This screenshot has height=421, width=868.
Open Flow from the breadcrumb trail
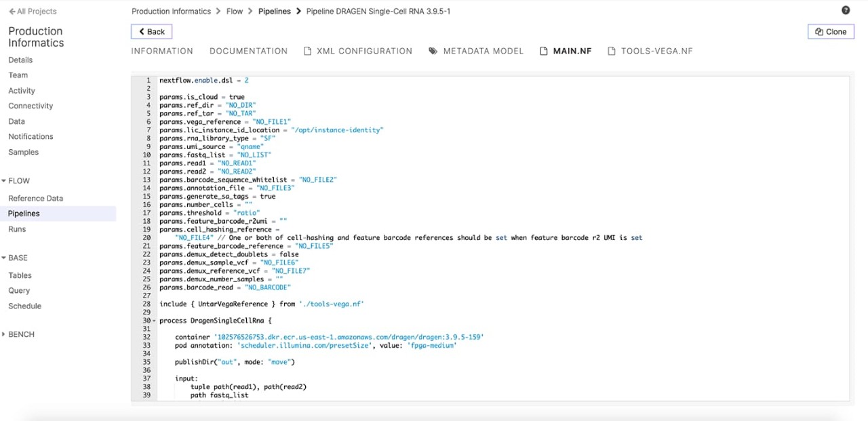click(x=235, y=11)
